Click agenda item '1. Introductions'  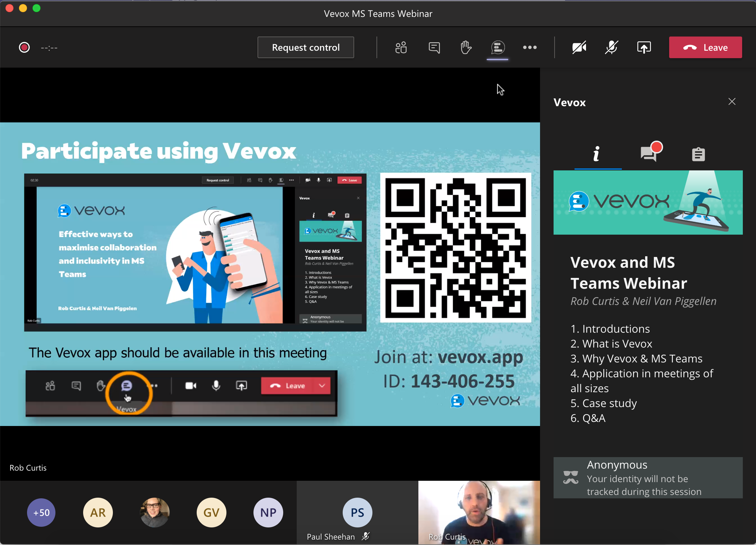(610, 329)
